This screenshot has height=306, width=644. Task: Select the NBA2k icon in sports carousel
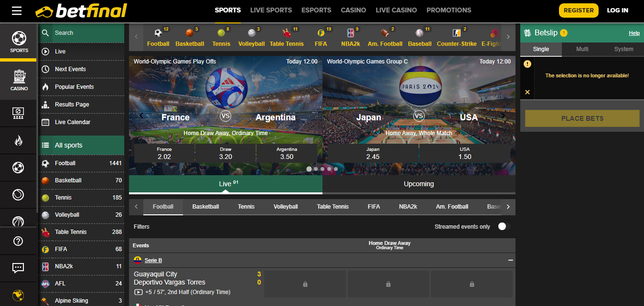click(351, 33)
